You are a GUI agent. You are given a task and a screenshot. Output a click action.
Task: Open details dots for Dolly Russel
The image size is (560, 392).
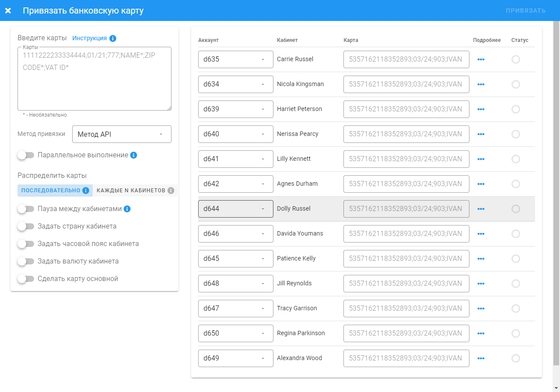[481, 209]
